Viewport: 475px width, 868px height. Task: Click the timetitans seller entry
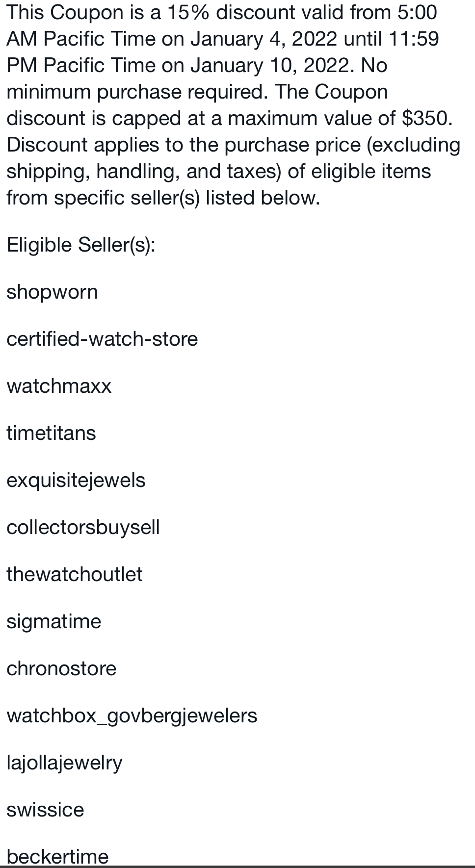pos(51,434)
